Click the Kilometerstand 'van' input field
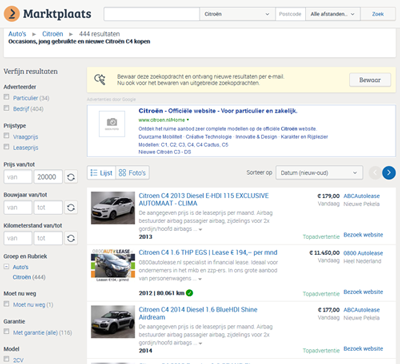Screen dimensions: 400x364 point(18,238)
